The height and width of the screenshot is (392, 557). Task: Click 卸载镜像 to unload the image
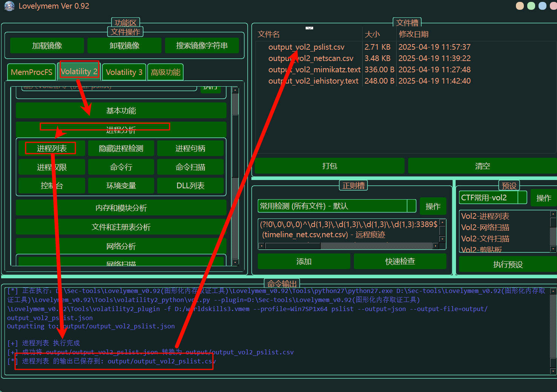[x=124, y=46]
